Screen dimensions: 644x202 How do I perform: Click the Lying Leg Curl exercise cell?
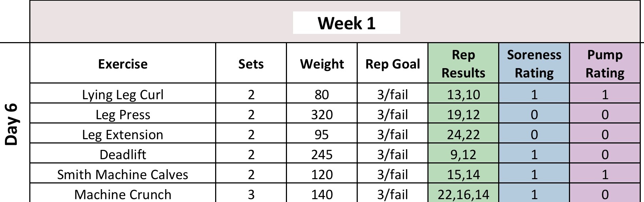[123, 95]
